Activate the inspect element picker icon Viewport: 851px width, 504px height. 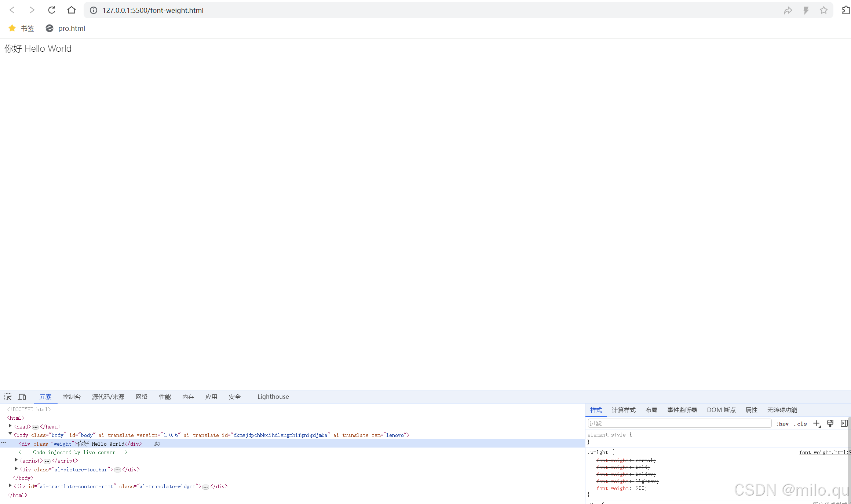coord(8,397)
